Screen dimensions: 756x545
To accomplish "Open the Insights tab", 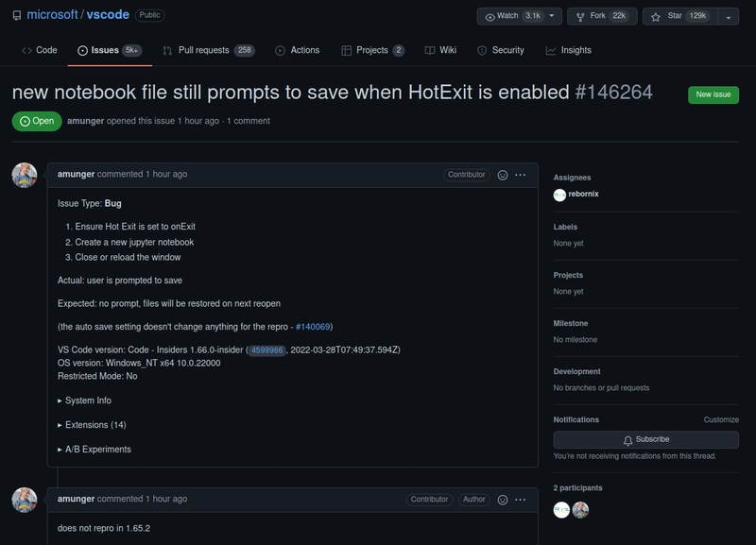I will [x=569, y=50].
